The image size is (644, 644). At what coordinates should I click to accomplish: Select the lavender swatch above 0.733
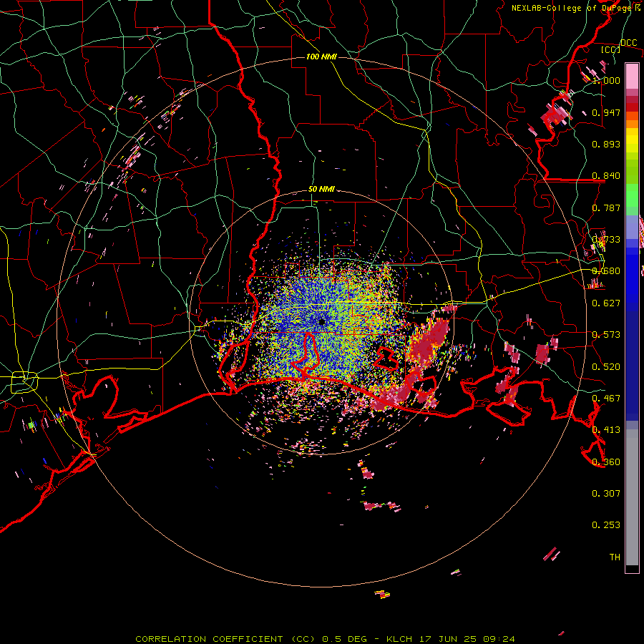(x=632, y=228)
